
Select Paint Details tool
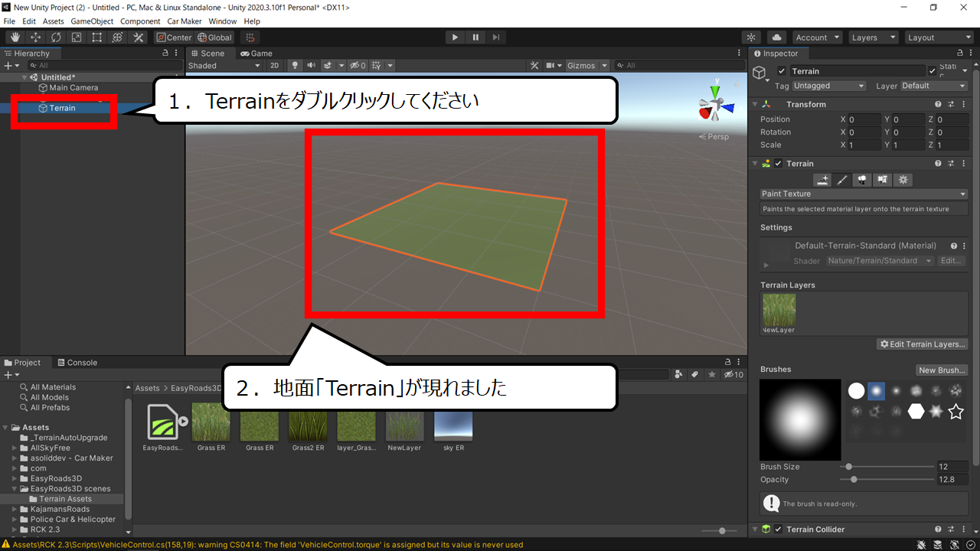click(883, 180)
